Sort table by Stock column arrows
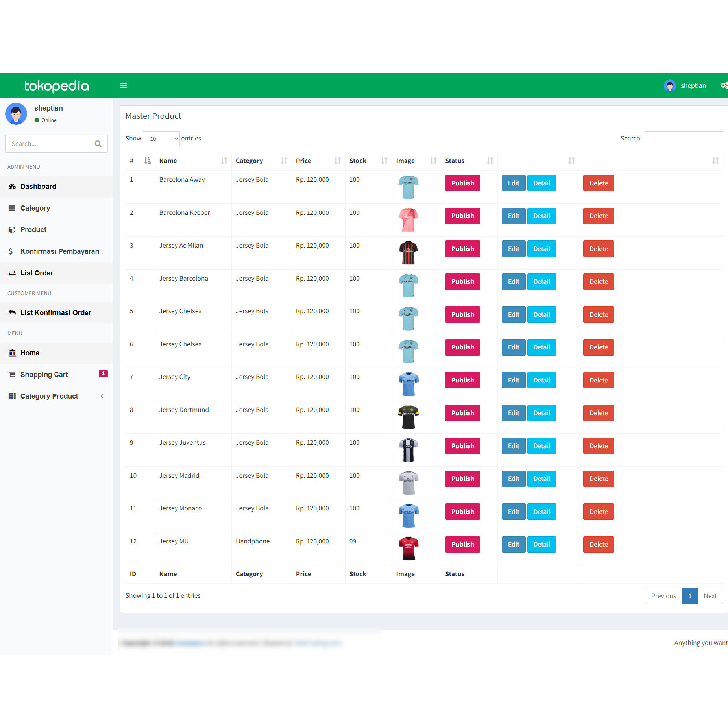 tap(384, 161)
